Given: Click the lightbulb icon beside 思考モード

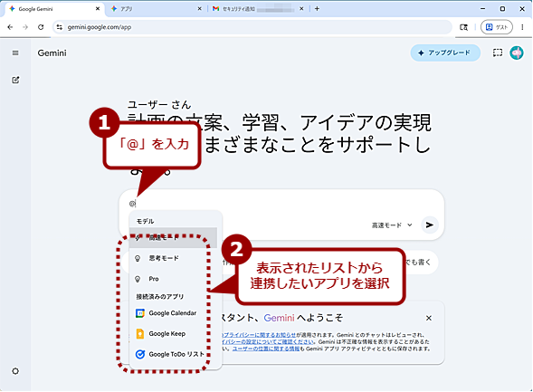Looking at the screenshot, I should tap(138, 258).
